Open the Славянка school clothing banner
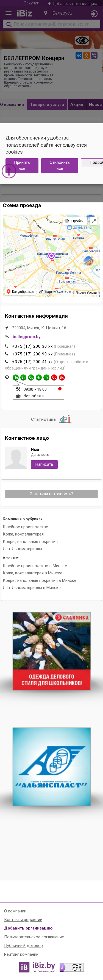The width and height of the screenshot is (103, 980). pos(52,650)
